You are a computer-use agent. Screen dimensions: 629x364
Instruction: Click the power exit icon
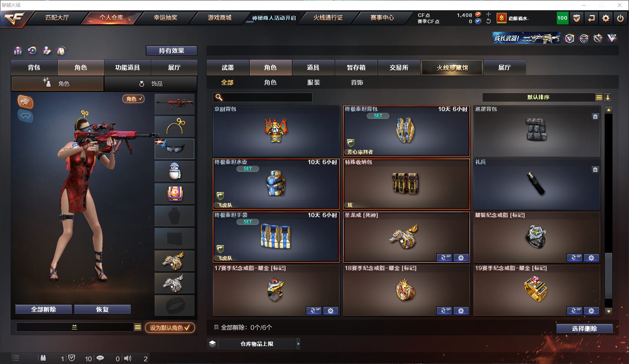tap(620, 18)
